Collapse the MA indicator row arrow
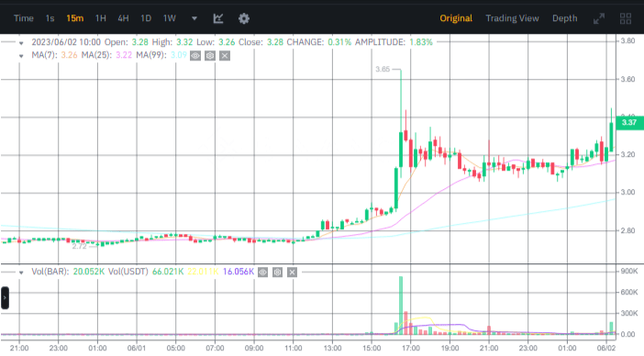The height and width of the screenshot is (356, 644). point(21,56)
